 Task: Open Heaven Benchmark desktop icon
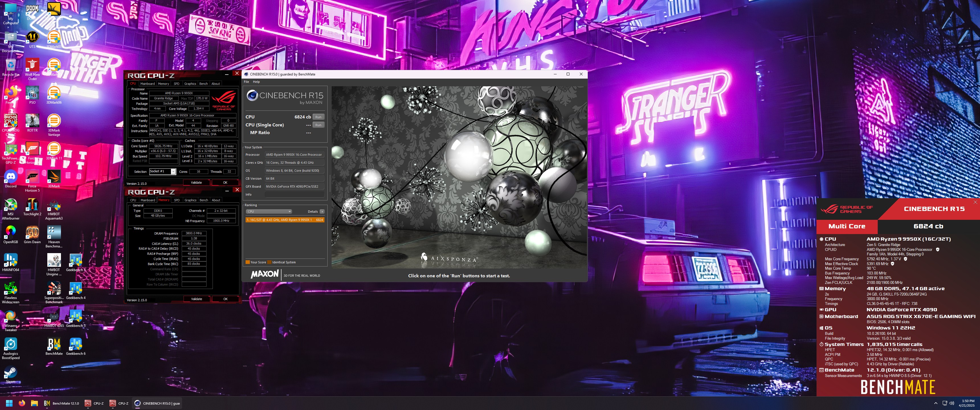54,237
